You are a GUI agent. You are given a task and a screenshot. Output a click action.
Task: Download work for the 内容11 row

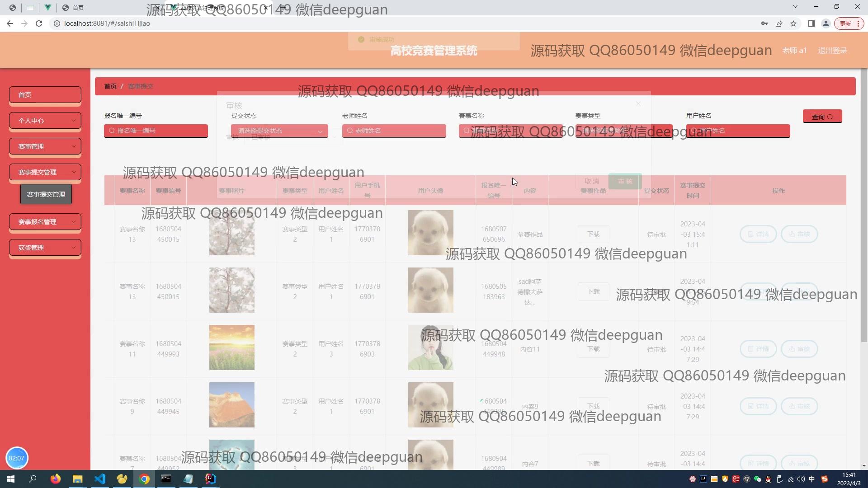click(594, 349)
